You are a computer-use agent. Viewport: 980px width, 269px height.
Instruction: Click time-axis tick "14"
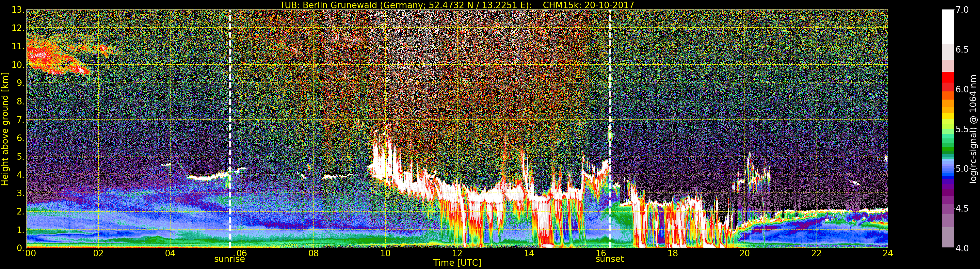tap(529, 253)
